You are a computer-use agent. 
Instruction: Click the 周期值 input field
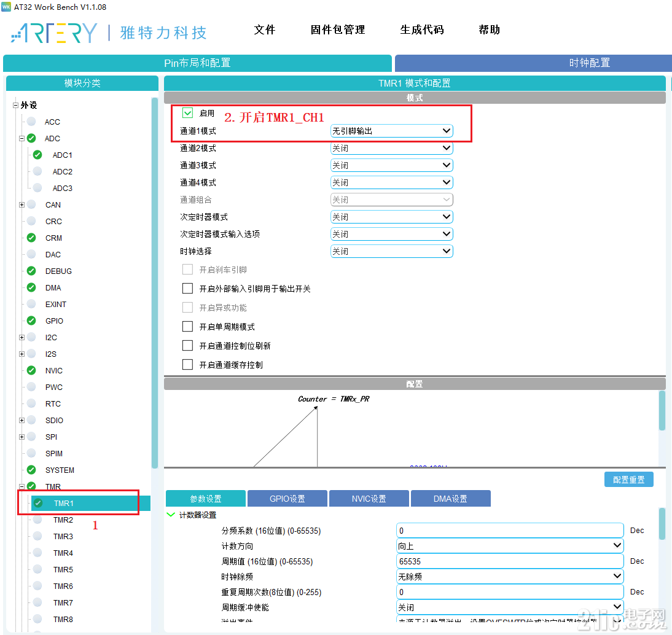tap(510, 561)
